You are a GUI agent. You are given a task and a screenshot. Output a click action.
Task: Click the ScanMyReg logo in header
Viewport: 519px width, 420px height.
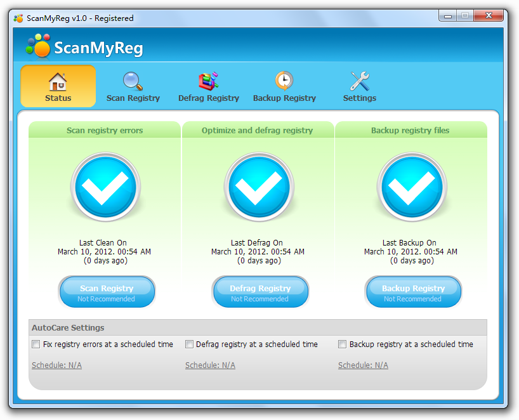[85, 47]
